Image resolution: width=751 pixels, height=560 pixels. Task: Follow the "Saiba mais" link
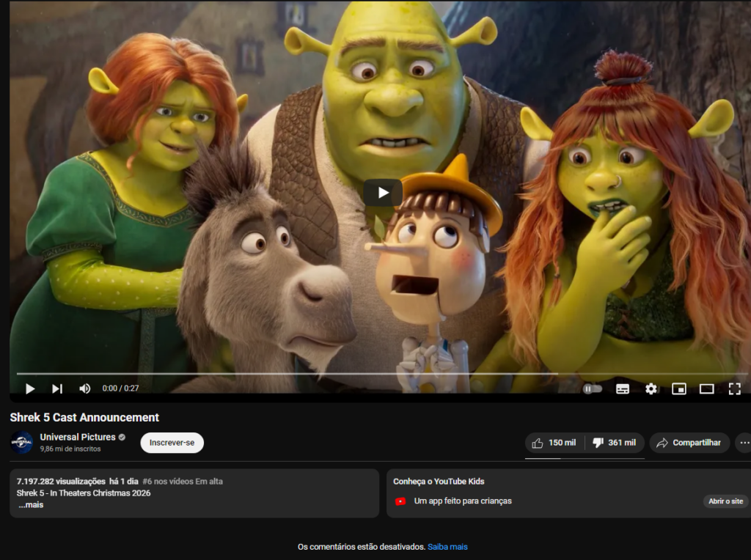click(447, 547)
